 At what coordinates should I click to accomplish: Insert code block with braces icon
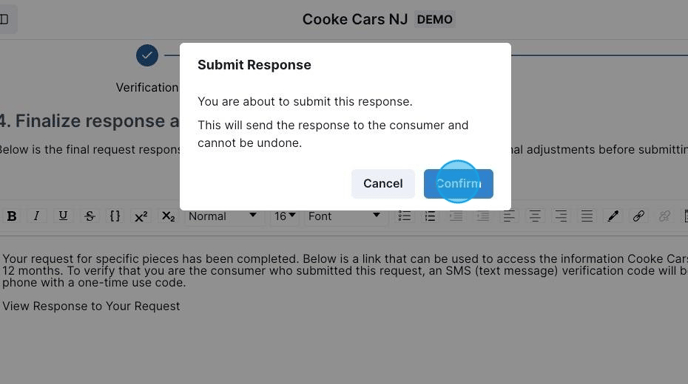point(115,216)
